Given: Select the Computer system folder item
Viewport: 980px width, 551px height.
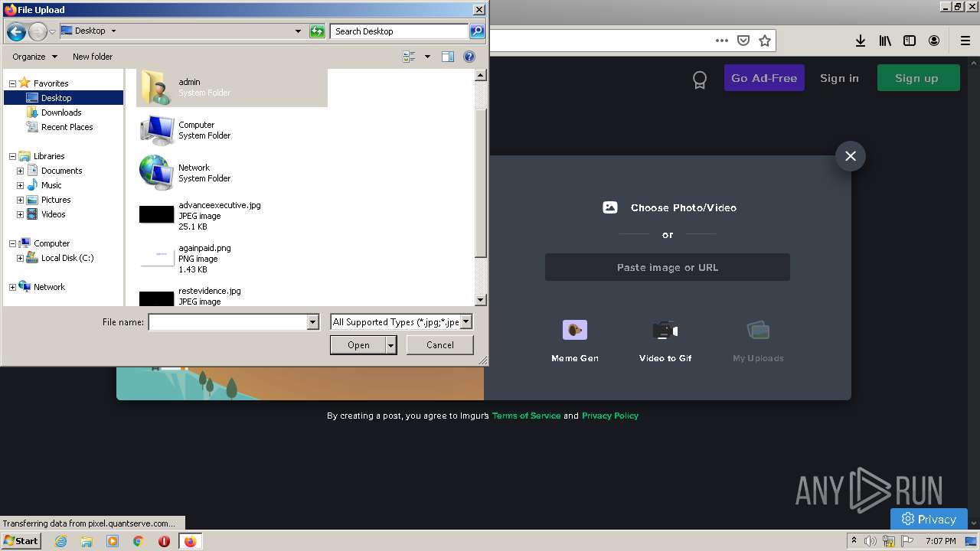Looking at the screenshot, I should (x=232, y=130).
